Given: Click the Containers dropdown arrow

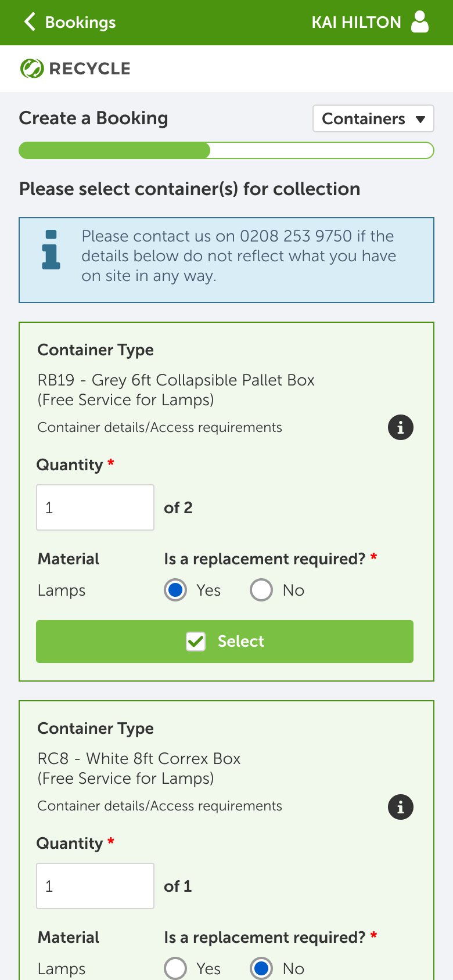Looking at the screenshot, I should point(420,120).
